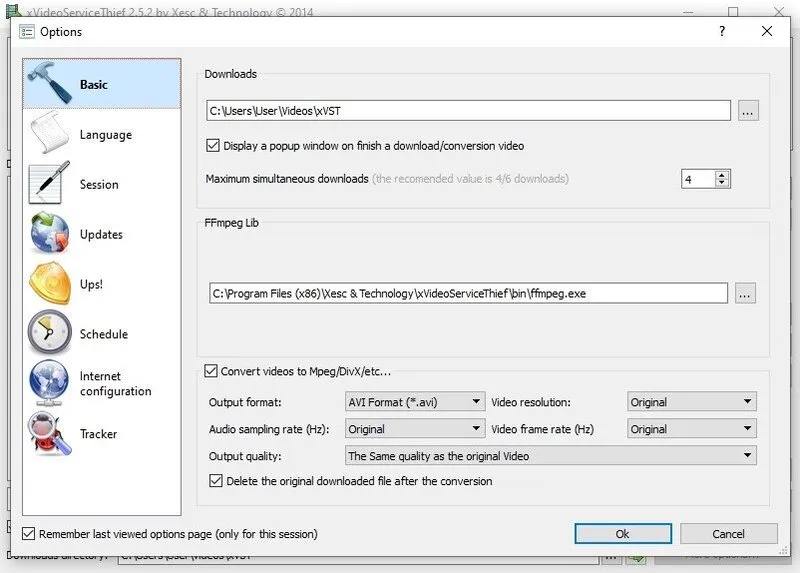Select the Tracker page label
The width and height of the screenshot is (800, 573).
point(98,434)
